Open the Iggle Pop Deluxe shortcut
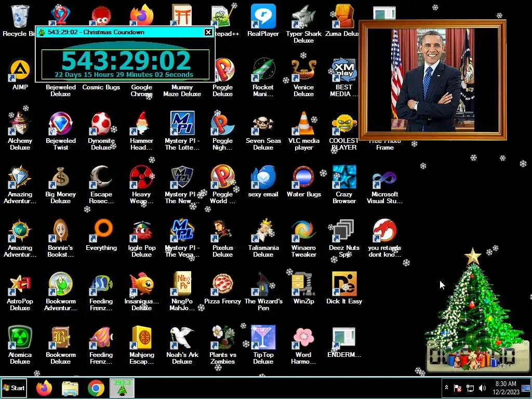532x399 pixels. pyautogui.click(x=141, y=237)
